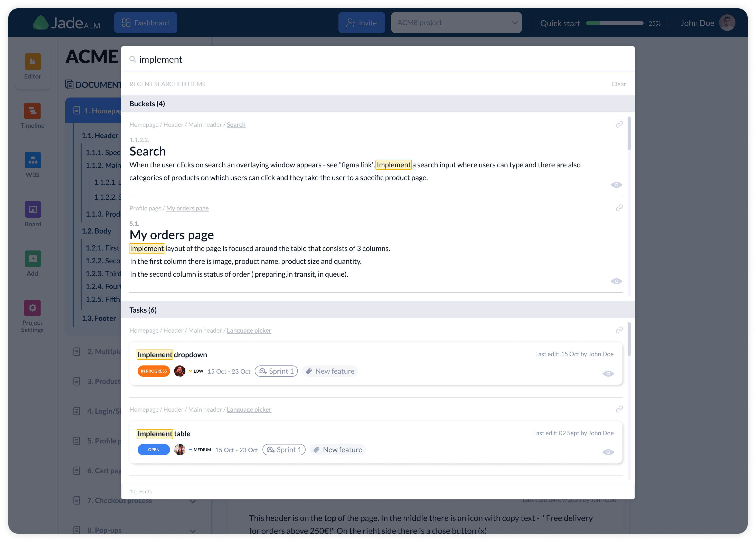Preview Implement table task via eye icon
The image size is (756, 542).
coord(608,452)
